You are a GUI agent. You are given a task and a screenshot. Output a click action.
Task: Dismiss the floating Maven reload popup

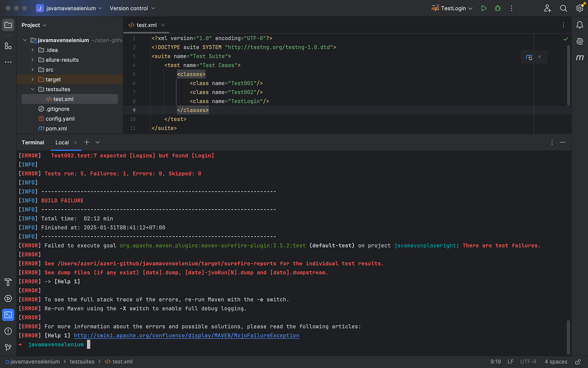[x=539, y=57]
